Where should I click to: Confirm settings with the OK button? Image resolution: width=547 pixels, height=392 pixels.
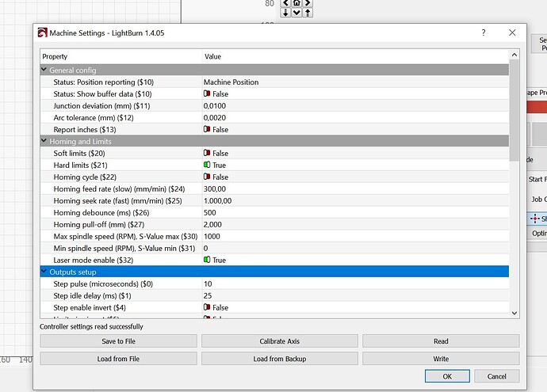pos(447,376)
